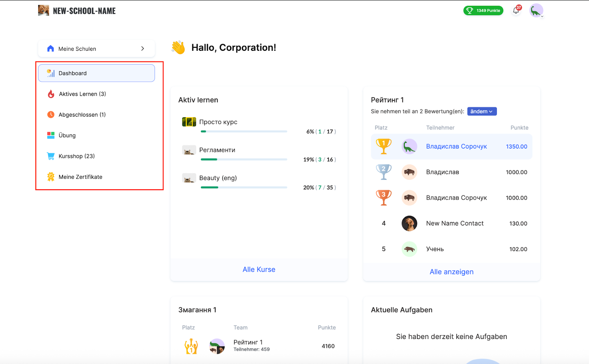Open first-place Владислав Сорочук profile link
The width and height of the screenshot is (589, 364).
(456, 146)
